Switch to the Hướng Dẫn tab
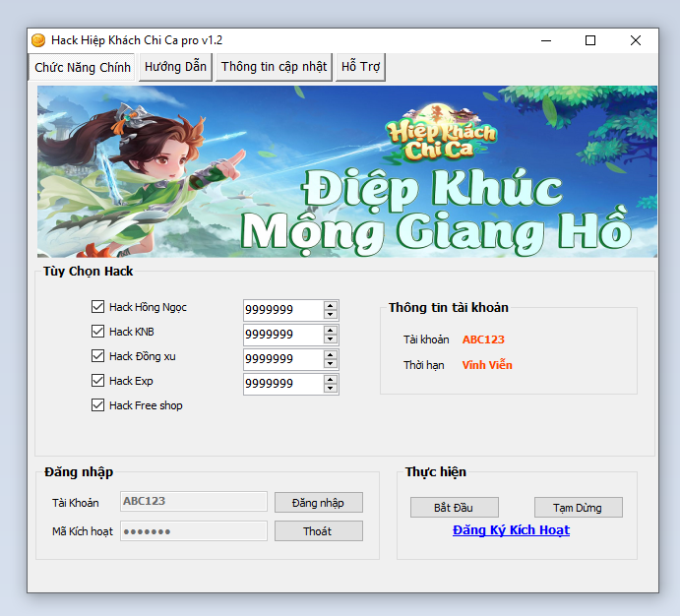 coord(175,67)
